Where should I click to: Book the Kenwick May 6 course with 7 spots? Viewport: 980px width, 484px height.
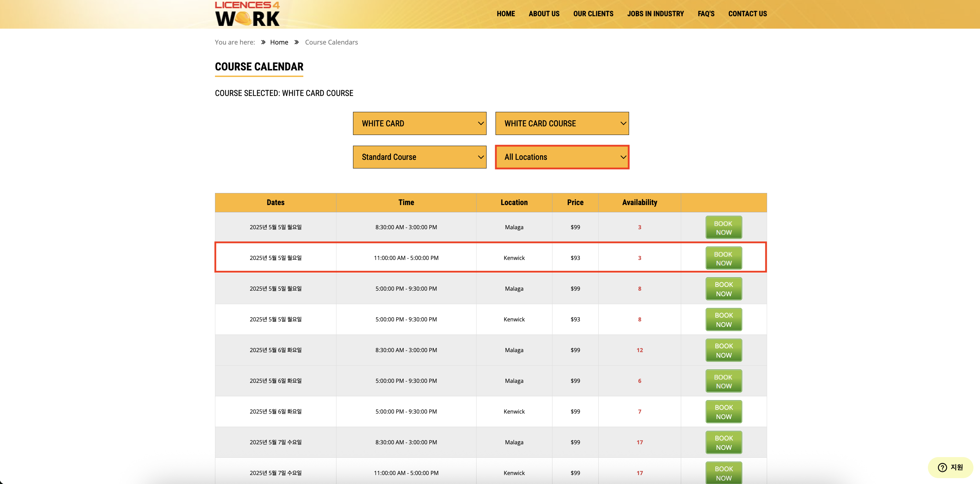tap(723, 412)
